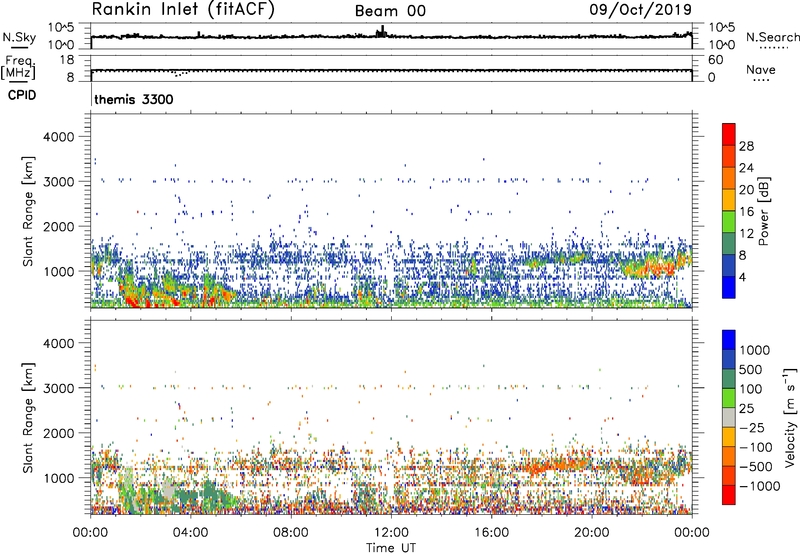Image resolution: width=800 pixels, height=554 pixels.
Task: Click the '20:00' time axis tick label
Action: [591, 533]
